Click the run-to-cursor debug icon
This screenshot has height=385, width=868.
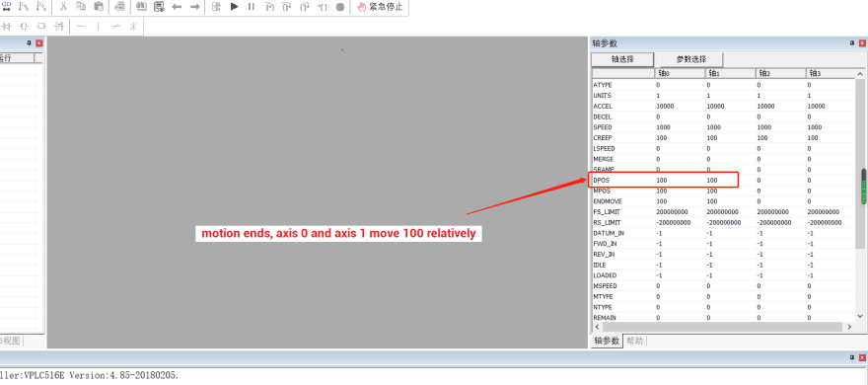[x=322, y=7]
